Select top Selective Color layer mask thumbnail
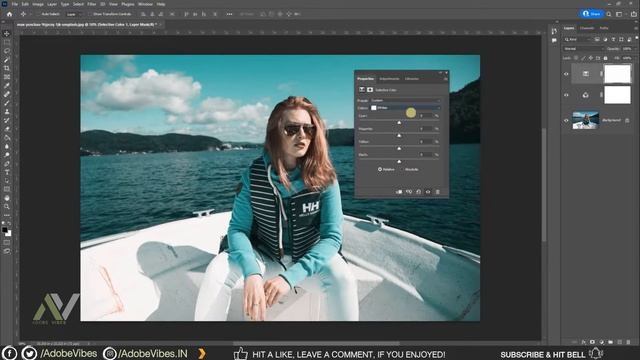This screenshot has height=360, width=640. pos(617,74)
